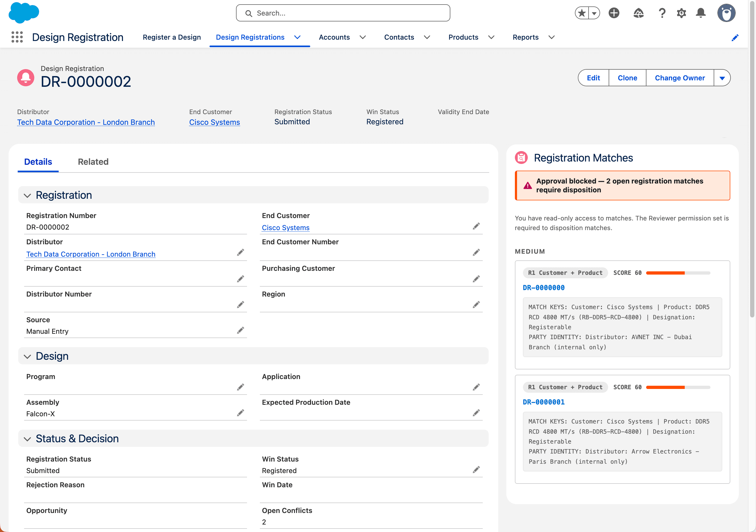
Task: Click the score bar on DR-0000000 match
Action: coord(678,273)
